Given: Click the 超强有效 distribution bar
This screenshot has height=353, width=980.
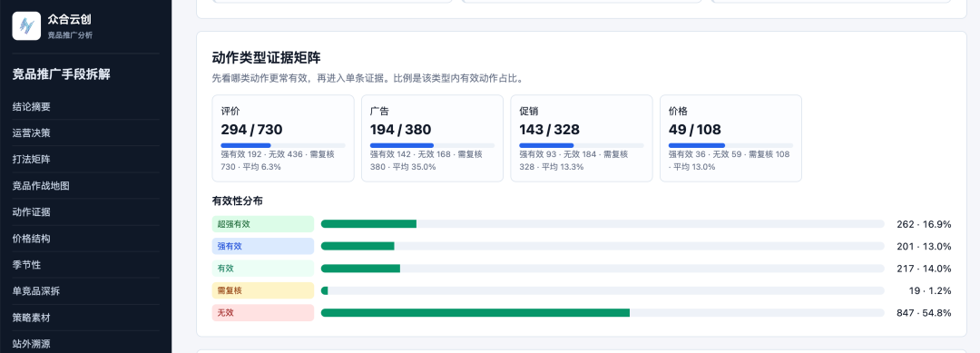Looking at the screenshot, I should coord(603,223).
